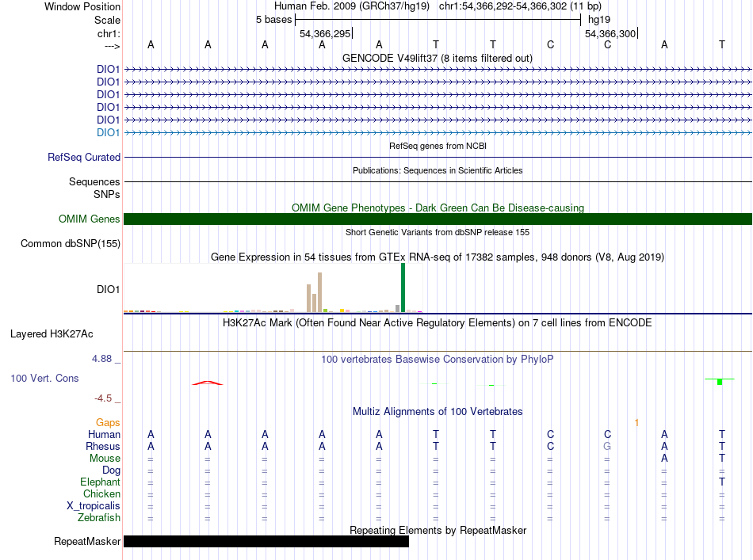The height and width of the screenshot is (560, 753).
Task: Click the Human alignment row label
Action: [x=104, y=434]
